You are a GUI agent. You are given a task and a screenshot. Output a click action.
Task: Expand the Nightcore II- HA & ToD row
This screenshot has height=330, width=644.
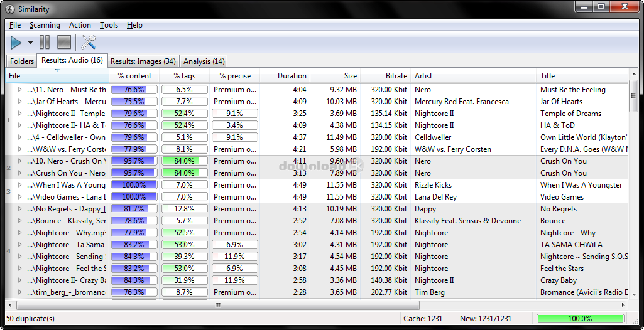click(x=19, y=125)
